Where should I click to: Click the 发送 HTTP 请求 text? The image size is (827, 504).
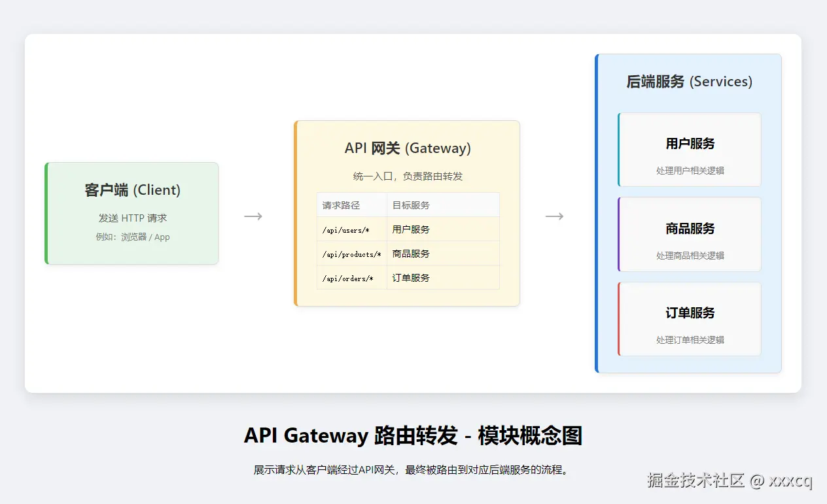pos(132,218)
